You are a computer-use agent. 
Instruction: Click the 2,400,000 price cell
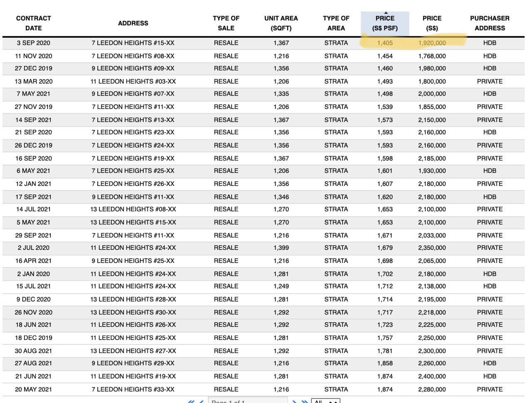point(432,376)
